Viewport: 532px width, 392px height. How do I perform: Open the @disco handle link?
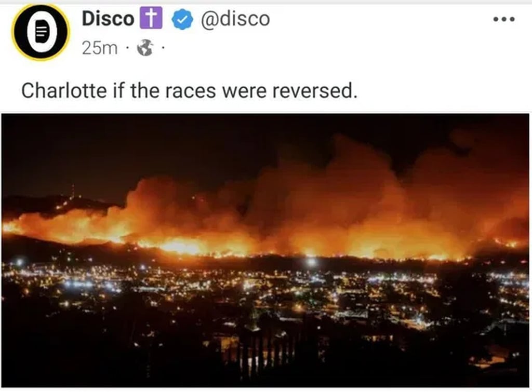click(235, 19)
